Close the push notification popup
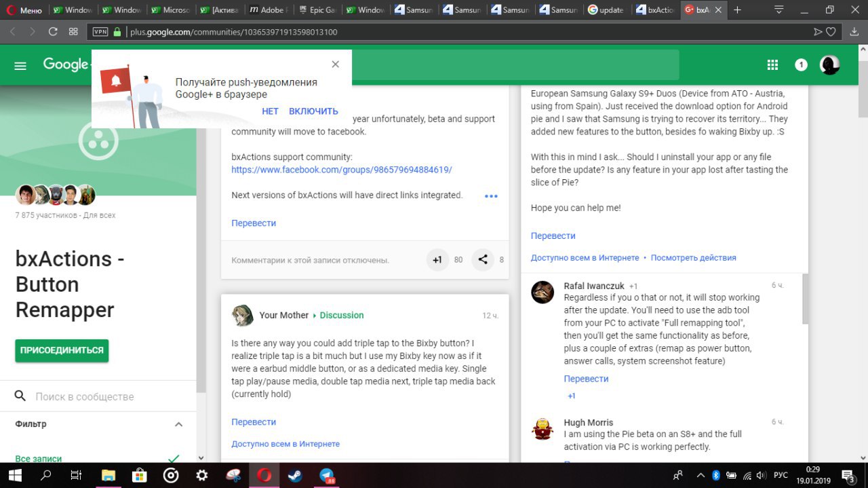Image resolution: width=868 pixels, height=488 pixels. point(335,64)
